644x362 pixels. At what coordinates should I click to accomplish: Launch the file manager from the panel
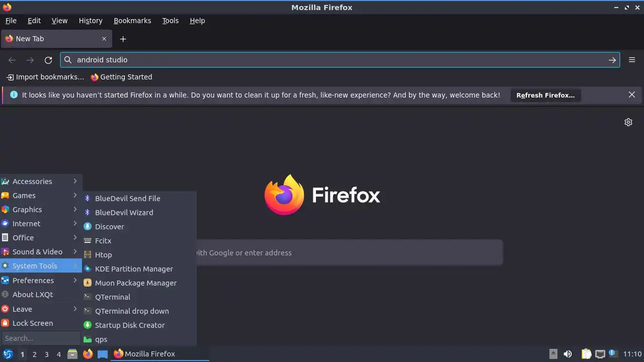pos(72,354)
